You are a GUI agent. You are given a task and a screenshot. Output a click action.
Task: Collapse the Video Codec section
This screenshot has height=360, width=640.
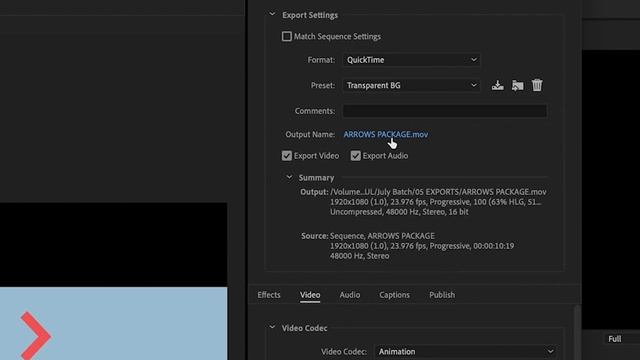point(272,327)
